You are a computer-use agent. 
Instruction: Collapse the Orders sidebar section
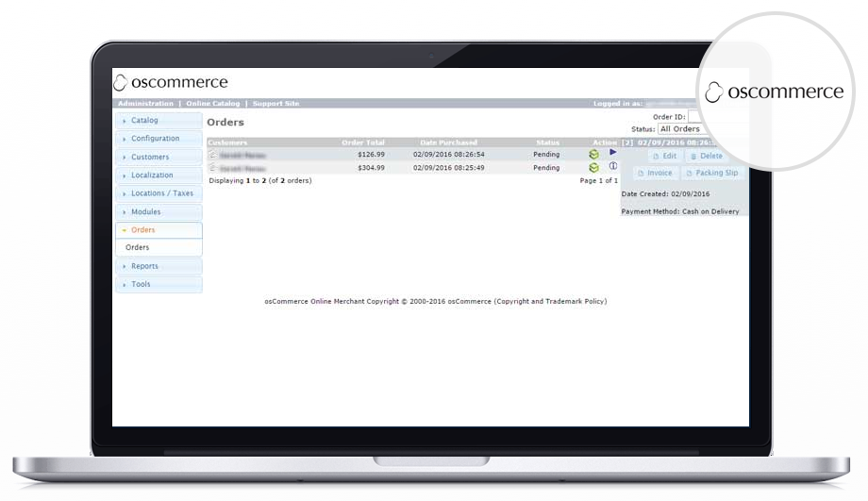coord(159,229)
